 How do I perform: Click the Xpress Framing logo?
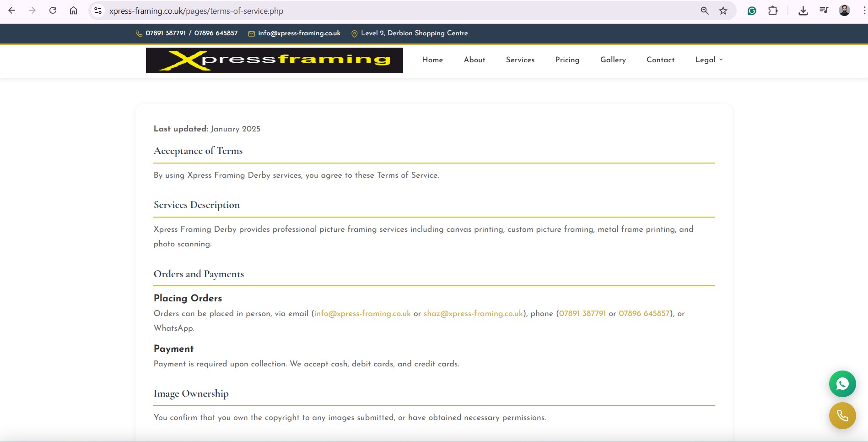pos(274,60)
